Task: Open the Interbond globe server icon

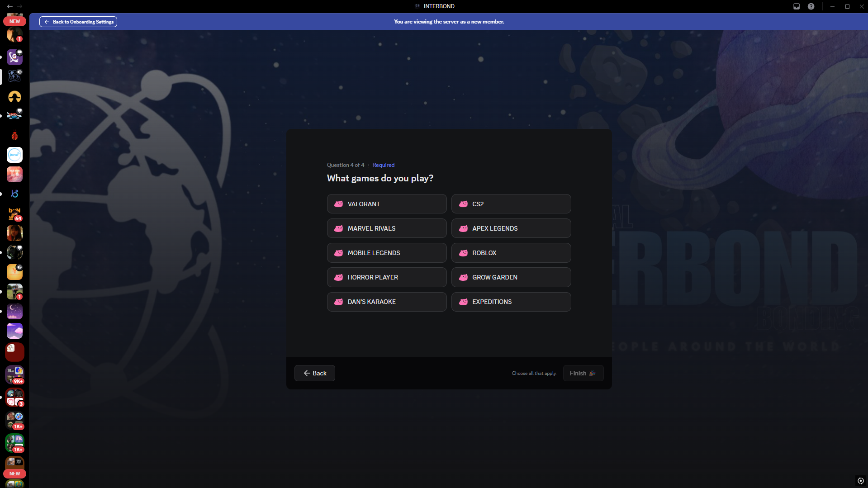Action: tap(14, 76)
